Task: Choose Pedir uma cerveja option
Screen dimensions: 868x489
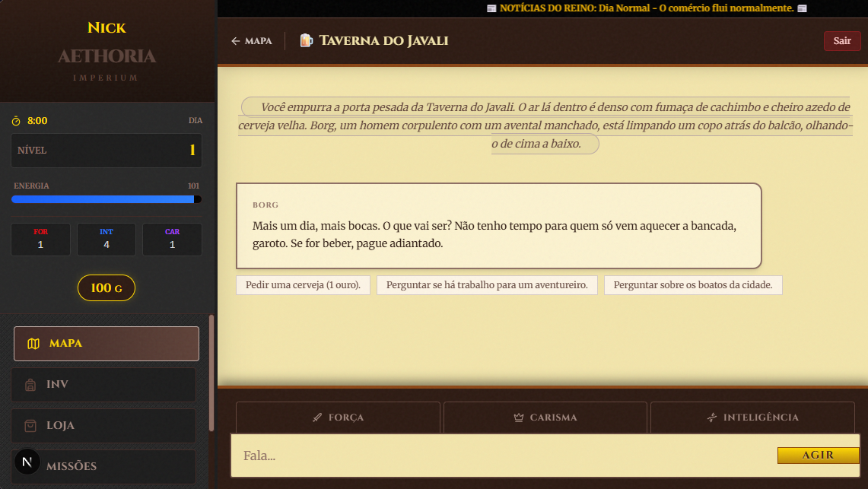Action: 303,286
